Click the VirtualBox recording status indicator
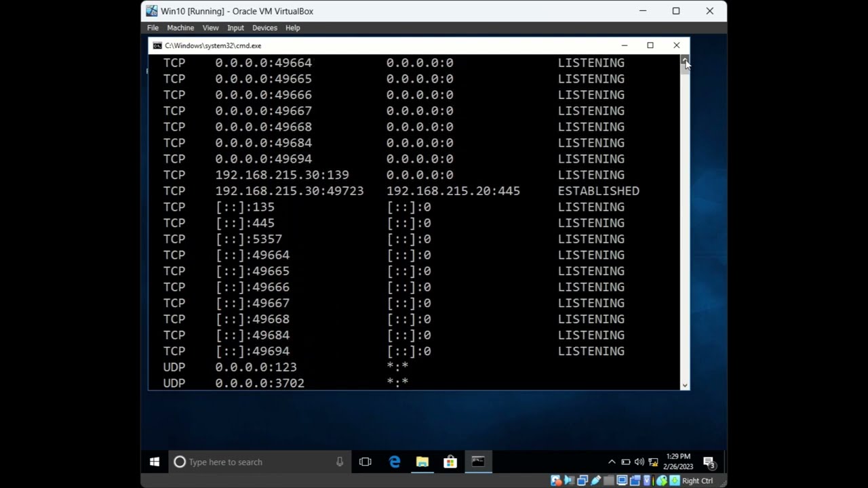The image size is (868, 488). coord(635,481)
